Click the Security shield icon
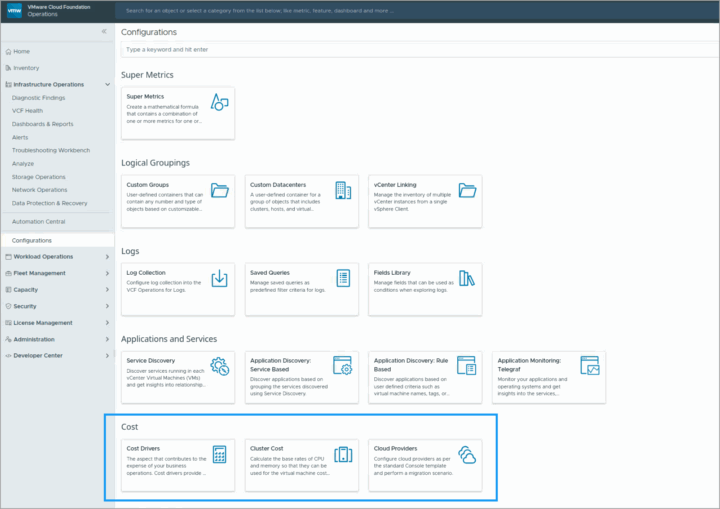 pos(8,306)
